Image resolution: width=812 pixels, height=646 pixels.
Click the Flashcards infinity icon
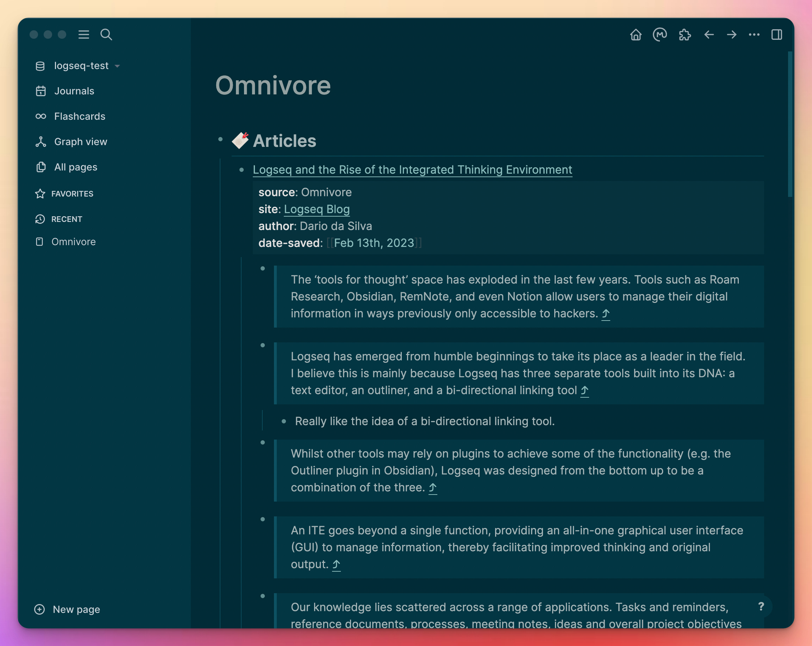(x=41, y=116)
